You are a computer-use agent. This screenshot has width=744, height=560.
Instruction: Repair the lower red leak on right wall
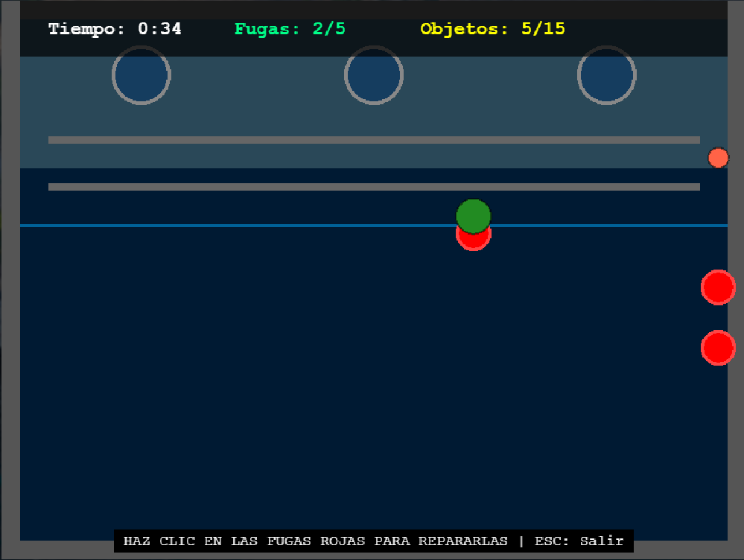[x=718, y=348]
